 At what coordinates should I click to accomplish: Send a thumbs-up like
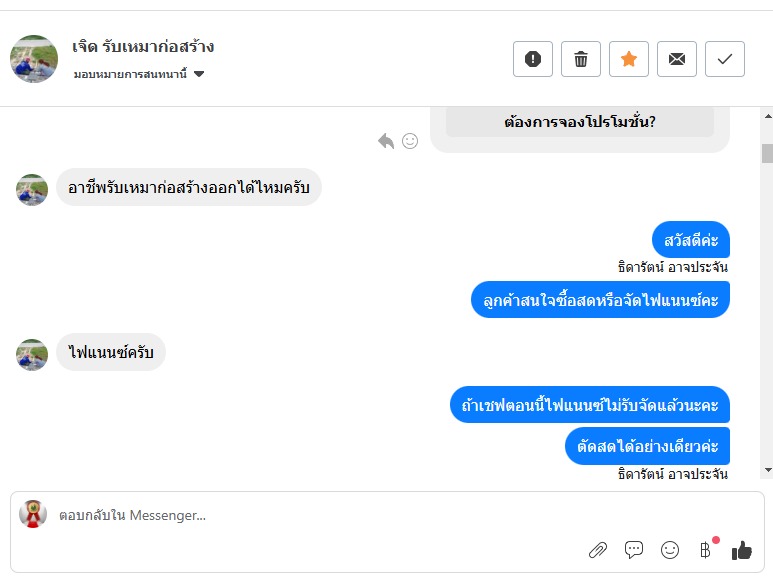[741, 549]
